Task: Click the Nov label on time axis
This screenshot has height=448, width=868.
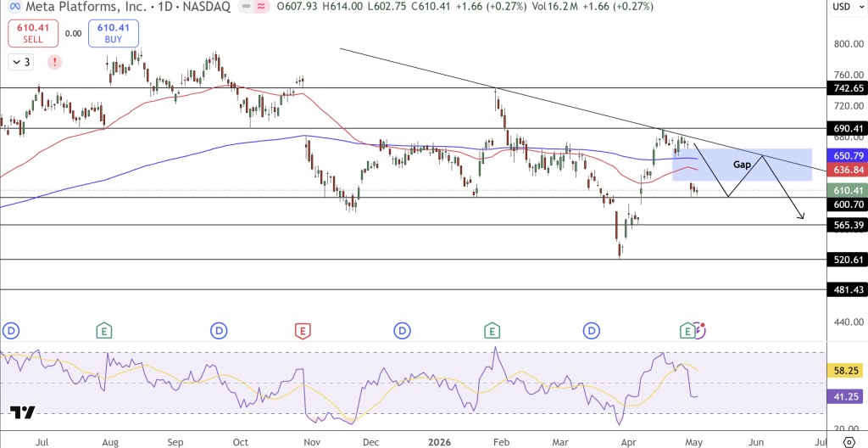Action: tap(312, 442)
